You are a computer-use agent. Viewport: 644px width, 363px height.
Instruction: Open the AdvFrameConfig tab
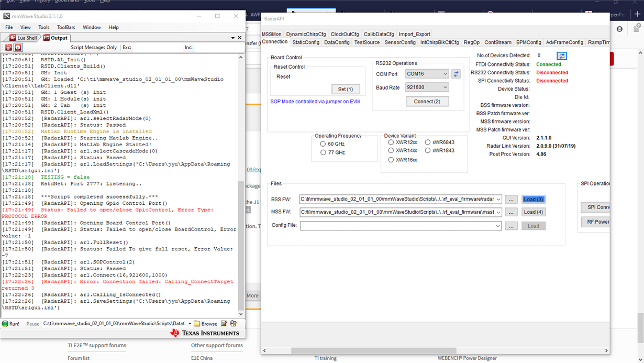point(564,42)
